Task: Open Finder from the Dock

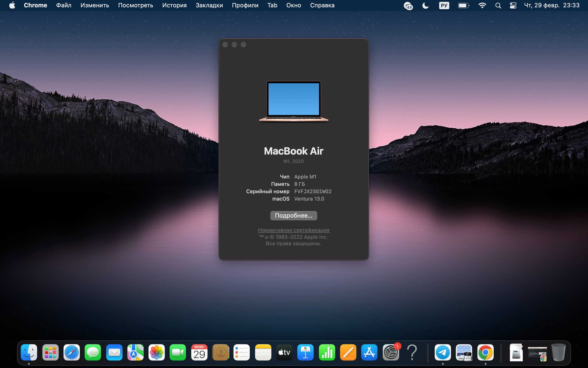Action: [x=29, y=352]
